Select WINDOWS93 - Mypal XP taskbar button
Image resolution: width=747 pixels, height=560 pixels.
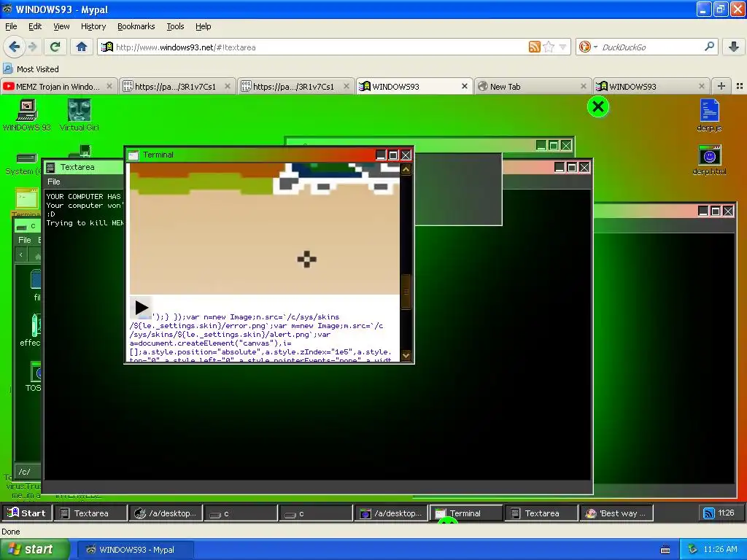point(135,550)
